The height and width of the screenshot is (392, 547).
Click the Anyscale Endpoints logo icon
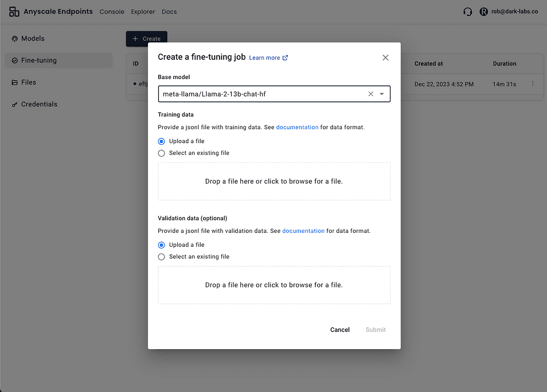[14, 12]
